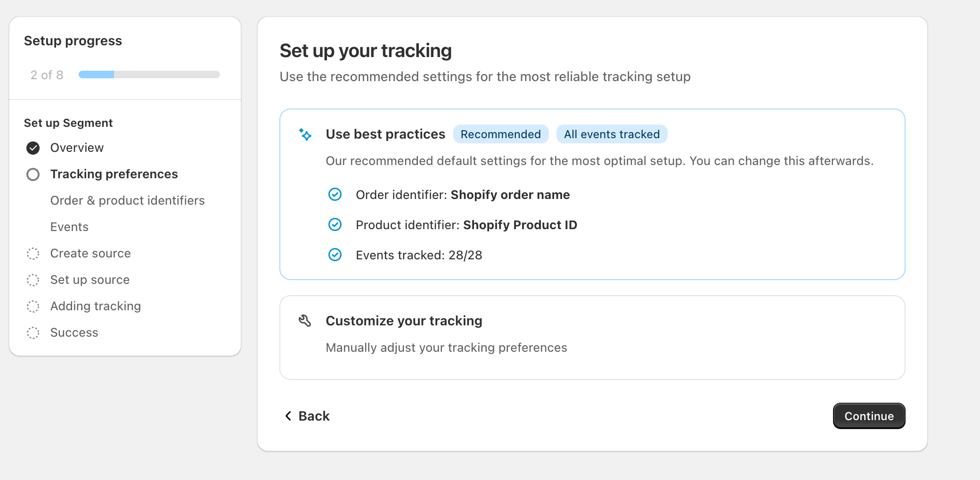Go to the Adding tracking step
This screenshot has height=480, width=980.
click(95, 306)
